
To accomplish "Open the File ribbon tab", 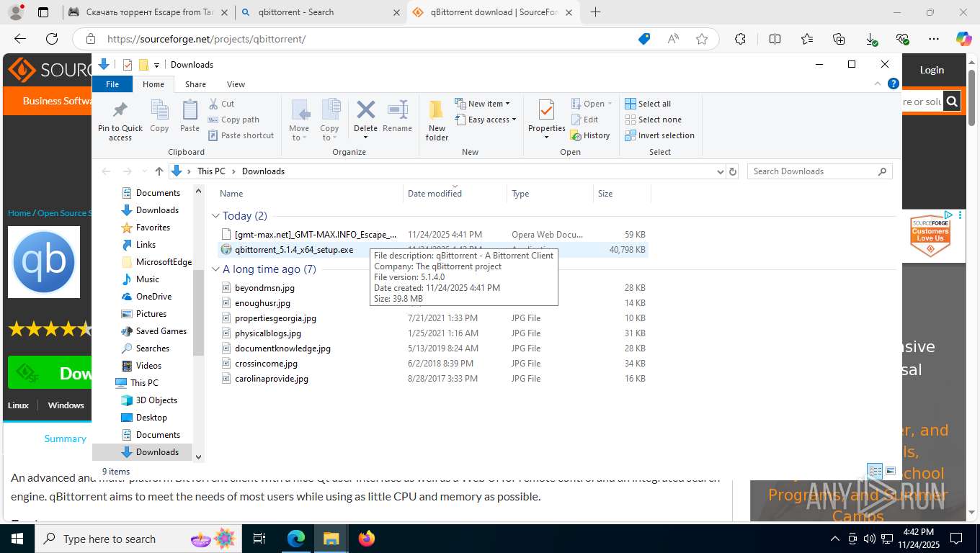I will (112, 84).
